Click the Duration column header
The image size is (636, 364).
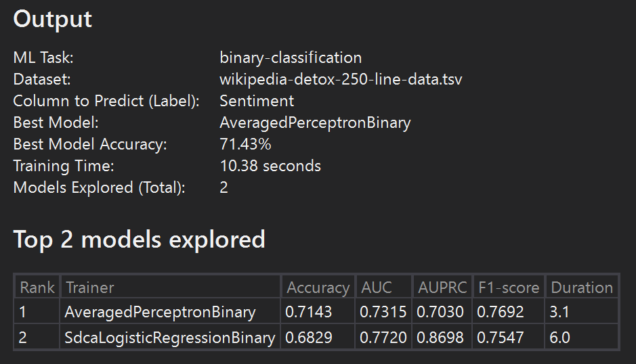coord(582,288)
